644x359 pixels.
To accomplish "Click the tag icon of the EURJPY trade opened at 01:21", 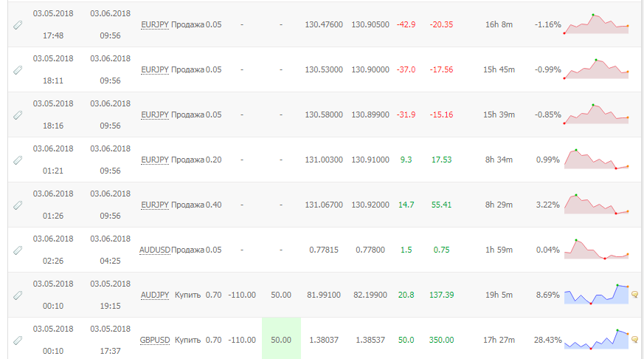I will [18, 160].
